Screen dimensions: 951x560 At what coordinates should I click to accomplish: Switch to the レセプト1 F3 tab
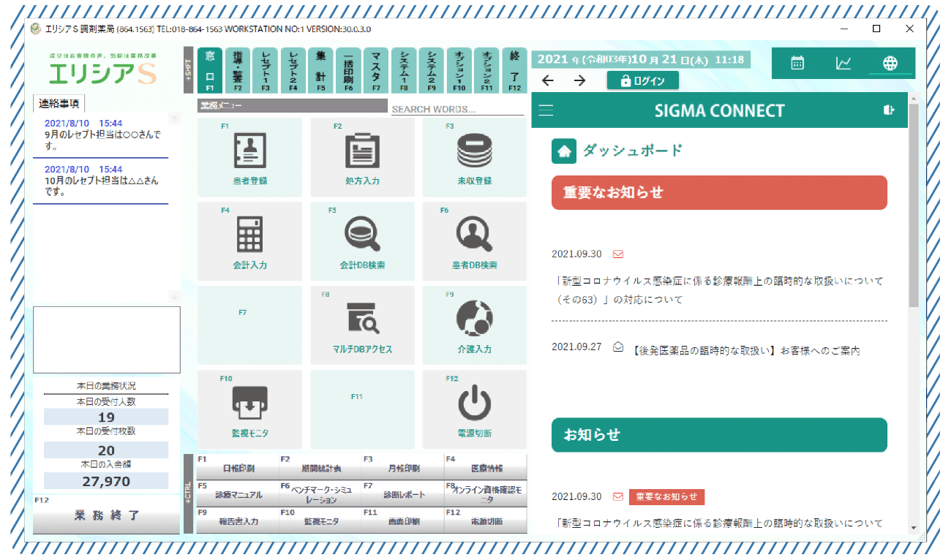(266, 71)
